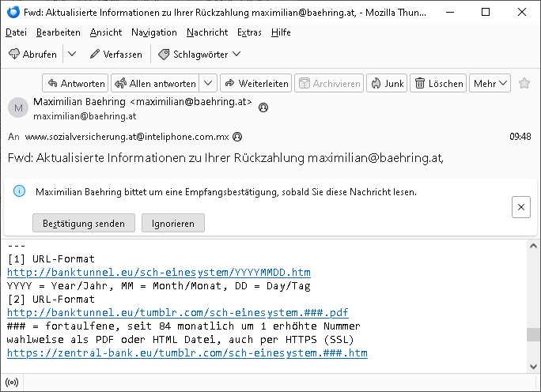The height and width of the screenshot is (392, 541).
Task: Open the Mehr dropdown menu
Action: 490,83
